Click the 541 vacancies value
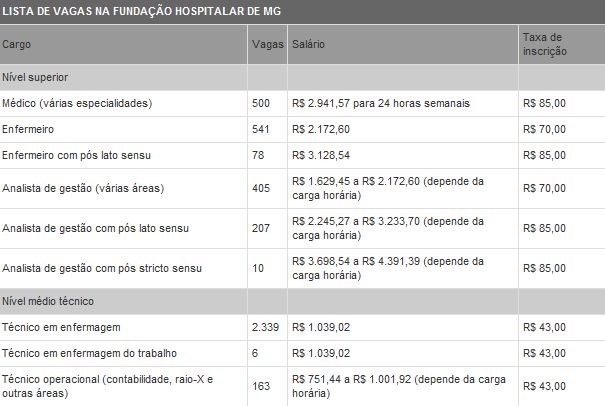The image size is (605, 406). (x=261, y=129)
